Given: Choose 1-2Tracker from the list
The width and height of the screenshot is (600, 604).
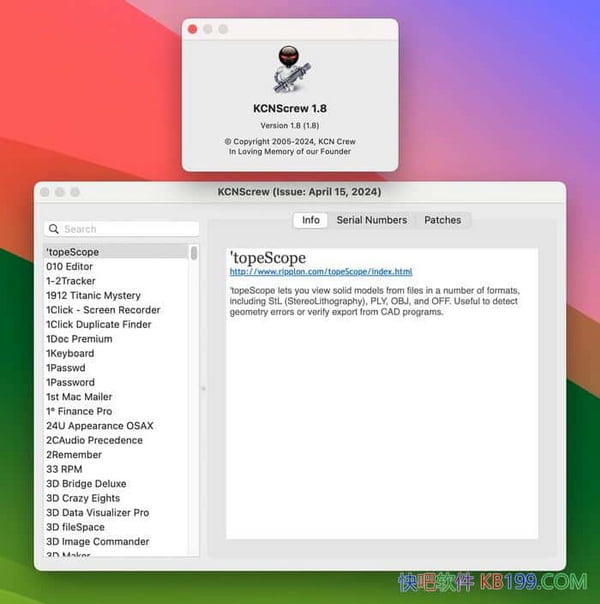Looking at the screenshot, I should tap(71, 281).
